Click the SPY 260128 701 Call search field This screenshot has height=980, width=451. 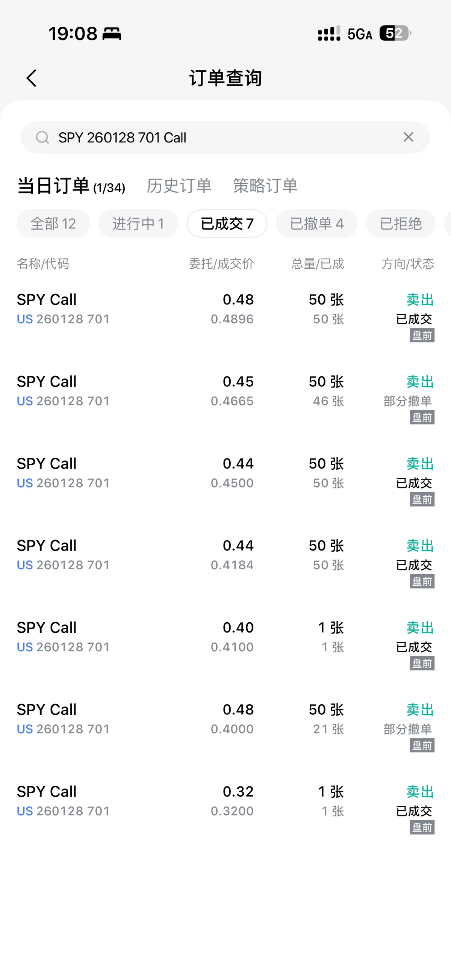221,137
